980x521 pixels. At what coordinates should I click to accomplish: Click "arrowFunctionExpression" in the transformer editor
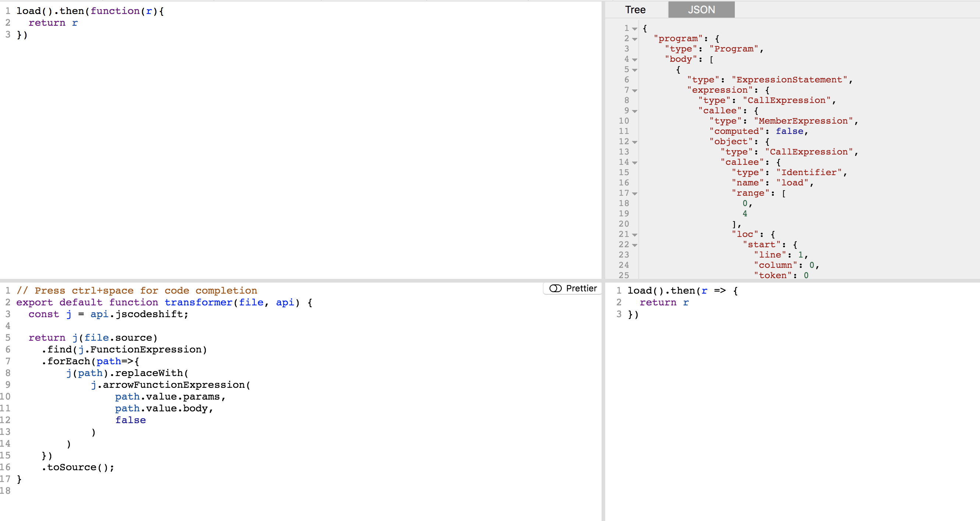[173, 385]
